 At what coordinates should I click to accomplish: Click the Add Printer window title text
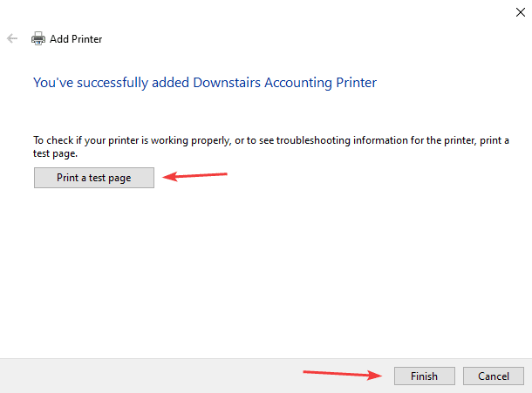(x=77, y=39)
